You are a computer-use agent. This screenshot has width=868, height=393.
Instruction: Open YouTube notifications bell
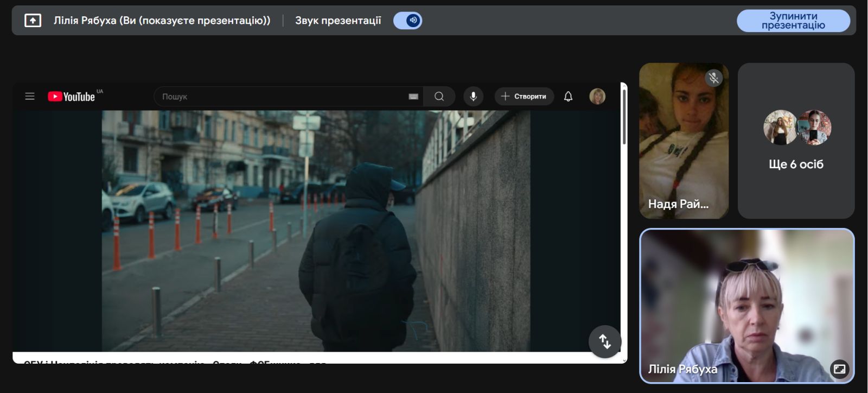tap(568, 96)
